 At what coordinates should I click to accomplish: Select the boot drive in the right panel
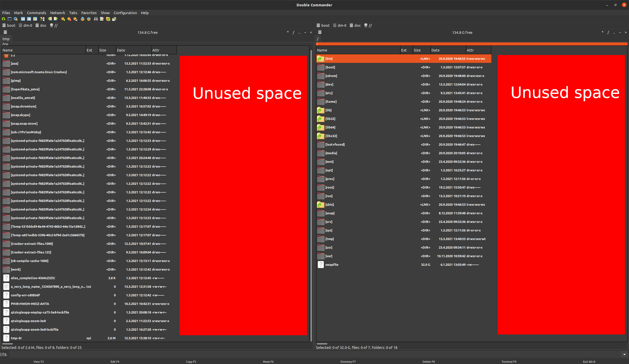click(x=323, y=25)
